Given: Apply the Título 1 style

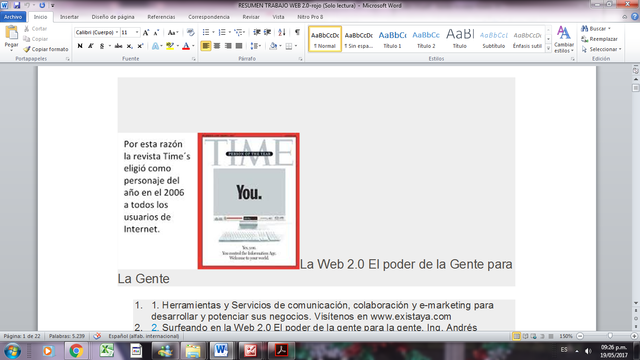Looking at the screenshot, I should [392, 39].
